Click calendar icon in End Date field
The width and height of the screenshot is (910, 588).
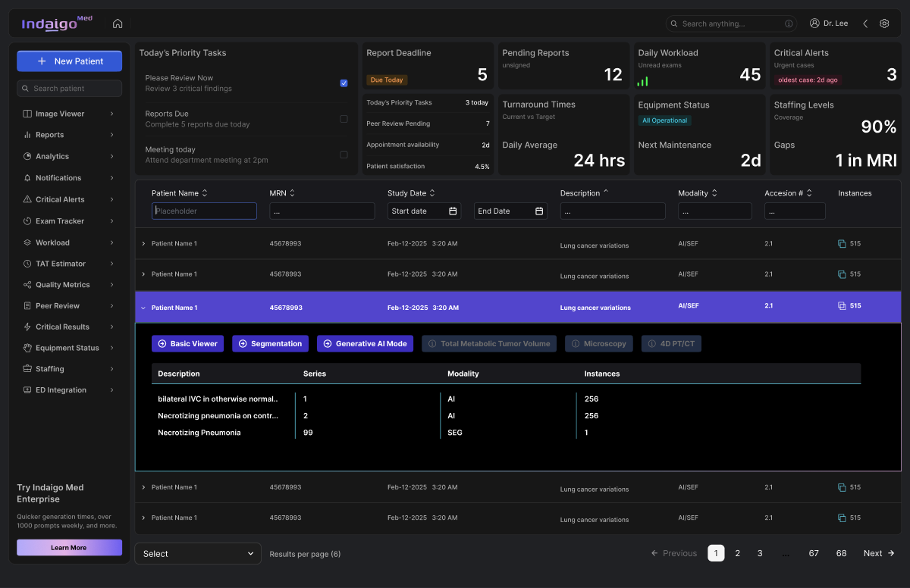point(539,211)
